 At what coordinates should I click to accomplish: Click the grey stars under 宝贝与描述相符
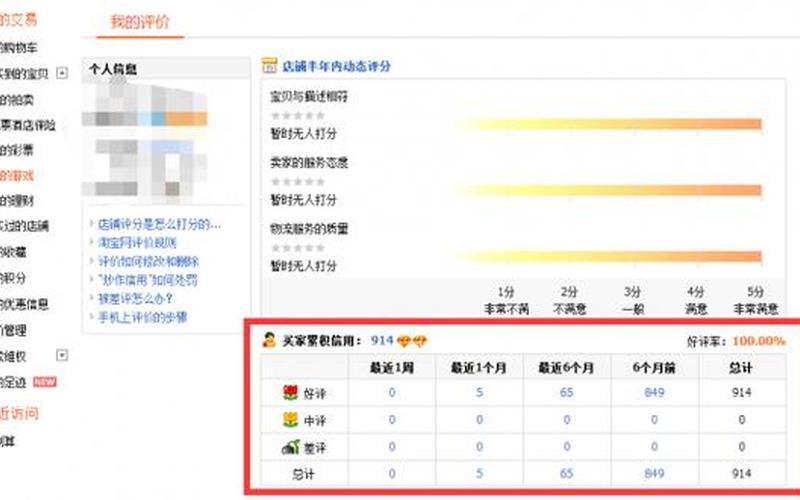point(298,116)
